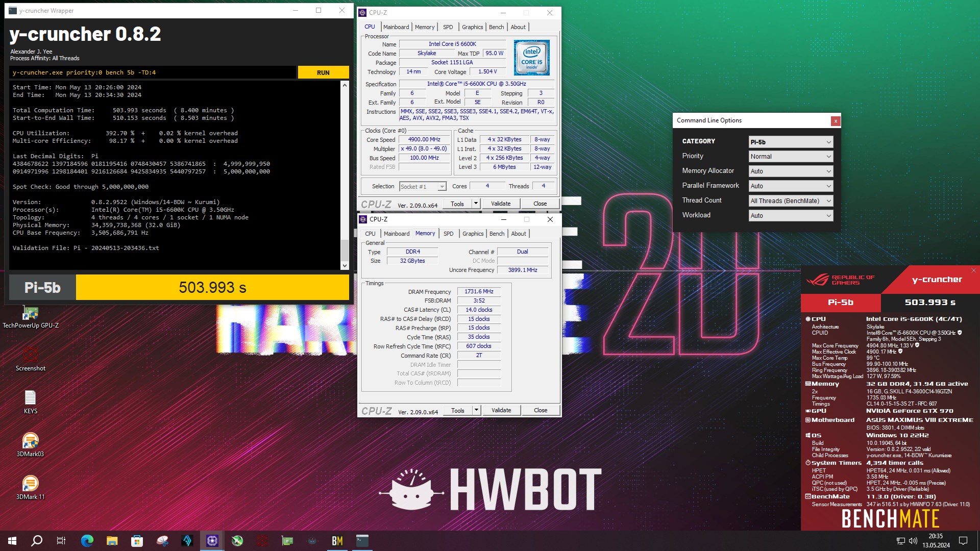Click the CPU chip icon in BenchMate overlay
Image resolution: width=980 pixels, height=551 pixels.
pyautogui.click(x=808, y=319)
